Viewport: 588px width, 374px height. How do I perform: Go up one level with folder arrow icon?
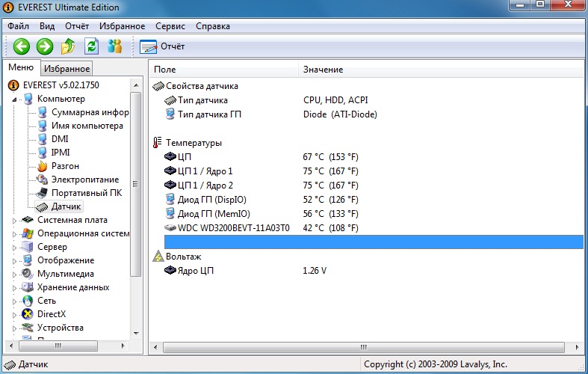tap(68, 46)
